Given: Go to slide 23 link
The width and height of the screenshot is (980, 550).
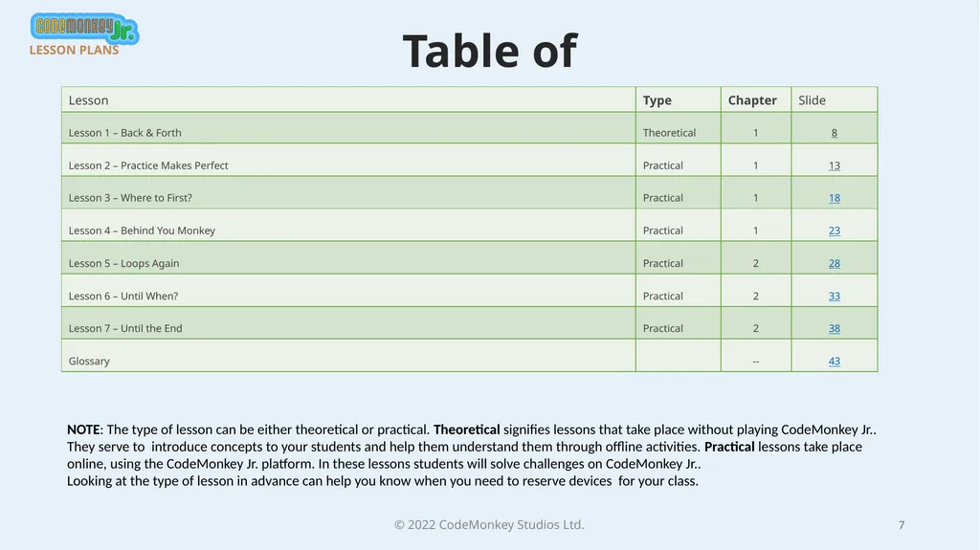Looking at the screenshot, I should point(834,231).
